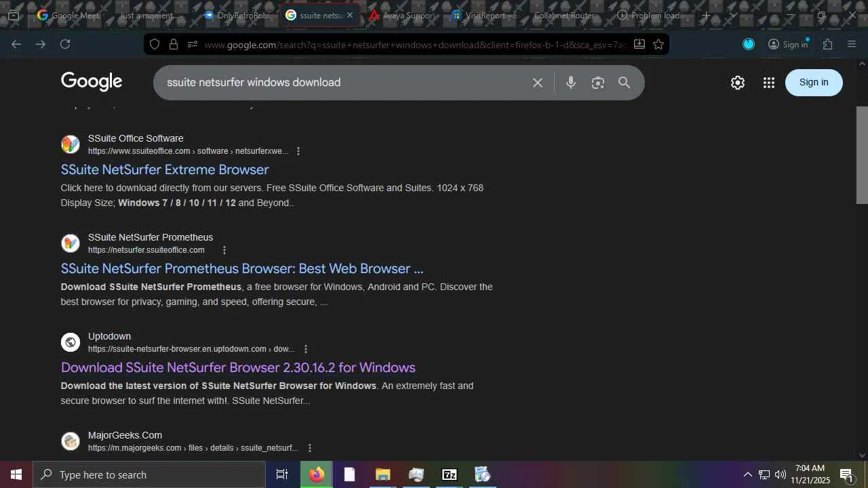This screenshot has height=488, width=868.
Task: Focus the Firefox address bar URL
Action: [x=415, y=45]
